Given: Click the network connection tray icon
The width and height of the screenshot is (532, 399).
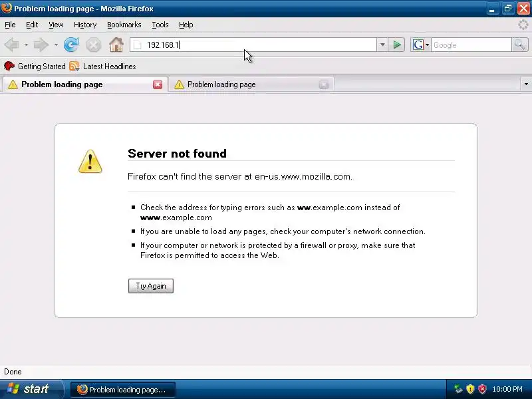Looking at the screenshot, I should (x=458, y=389).
